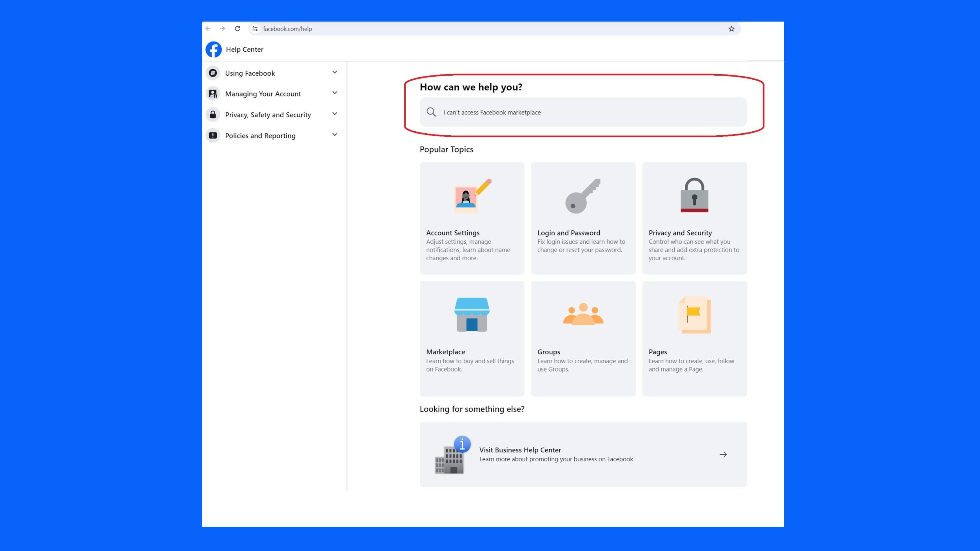Click the Using Facebook compass icon
Screen dimensions: 980x551
click(x=213, y=73)
